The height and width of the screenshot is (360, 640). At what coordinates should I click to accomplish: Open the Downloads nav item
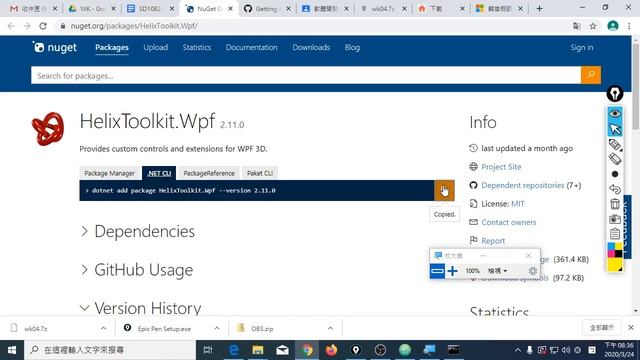click(311, 47)
